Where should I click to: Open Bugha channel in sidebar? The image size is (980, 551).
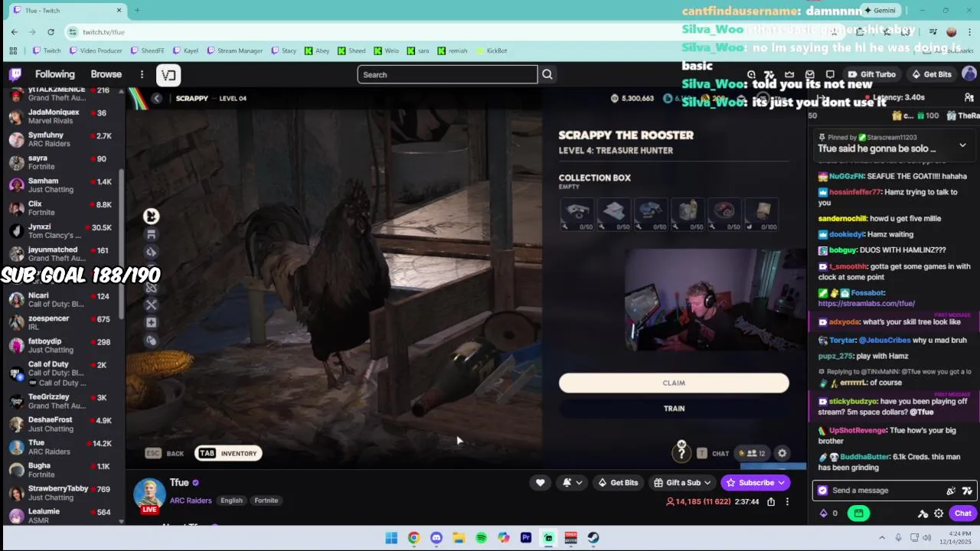coord(61,470)
